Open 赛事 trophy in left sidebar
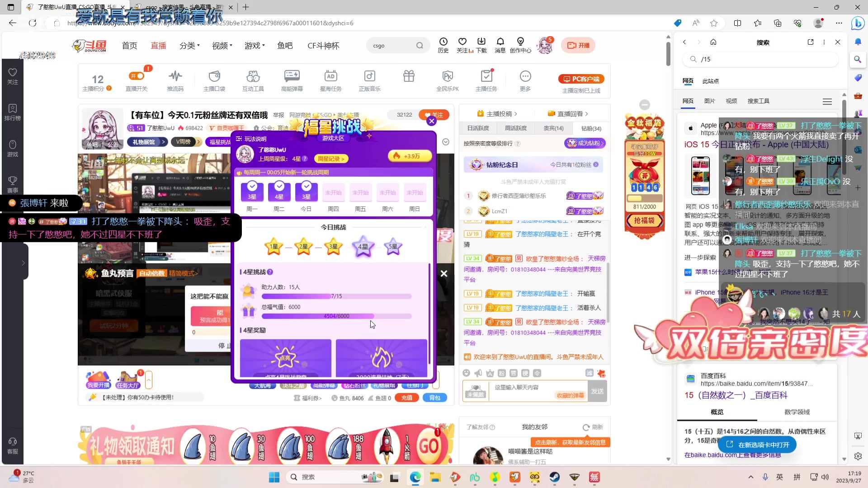The width and height of the screenshot is (868, 488). coord(13,184)
